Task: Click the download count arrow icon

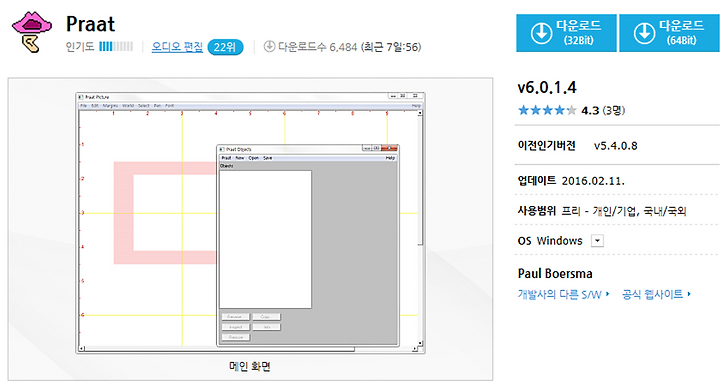Action: [x=269, y=46]
